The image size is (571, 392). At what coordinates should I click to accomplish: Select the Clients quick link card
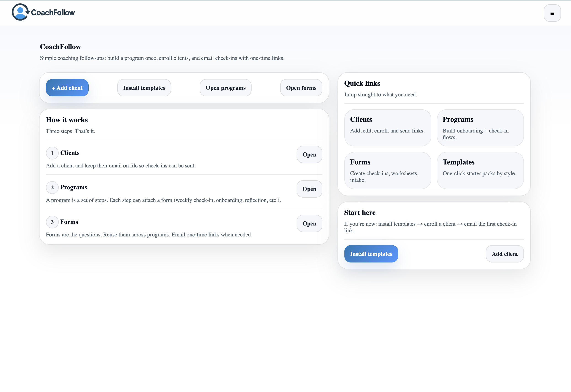(388, 128)
